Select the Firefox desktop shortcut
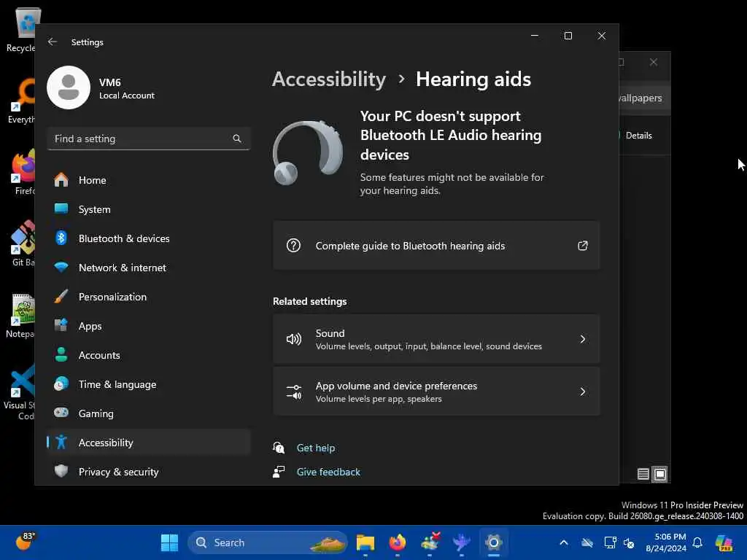The image size is (747, 560). [24, 171]
